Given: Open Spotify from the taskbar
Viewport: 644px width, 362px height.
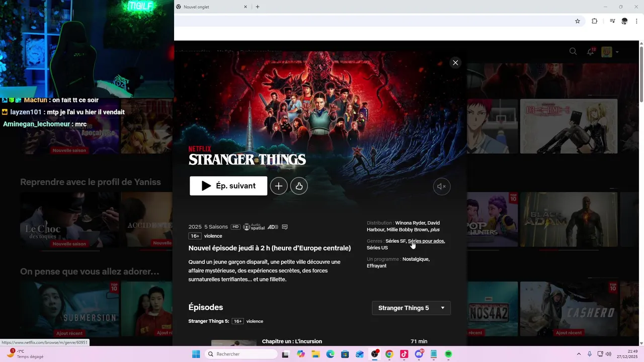Looking at the screenshot, I should (448, 354).
